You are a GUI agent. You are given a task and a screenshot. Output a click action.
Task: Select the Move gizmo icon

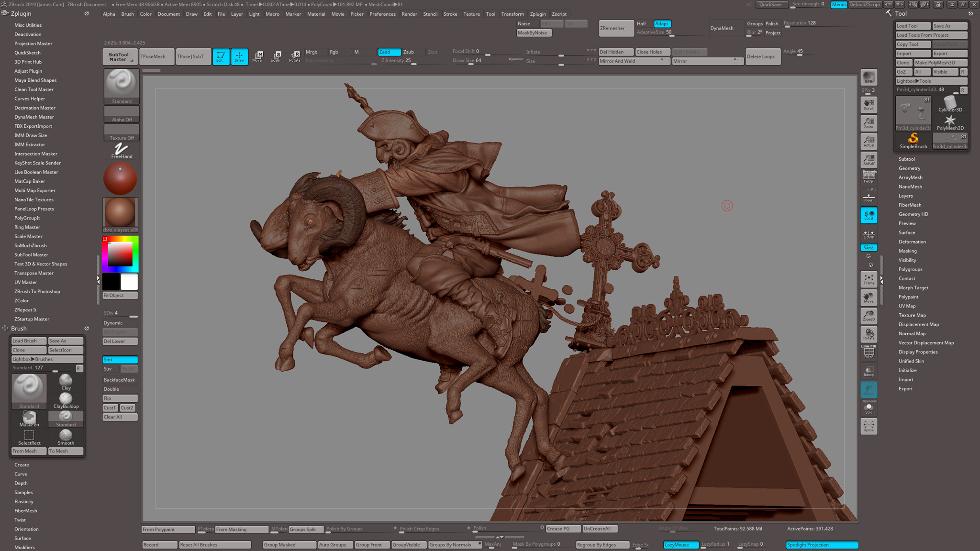(x=257, y=56)
